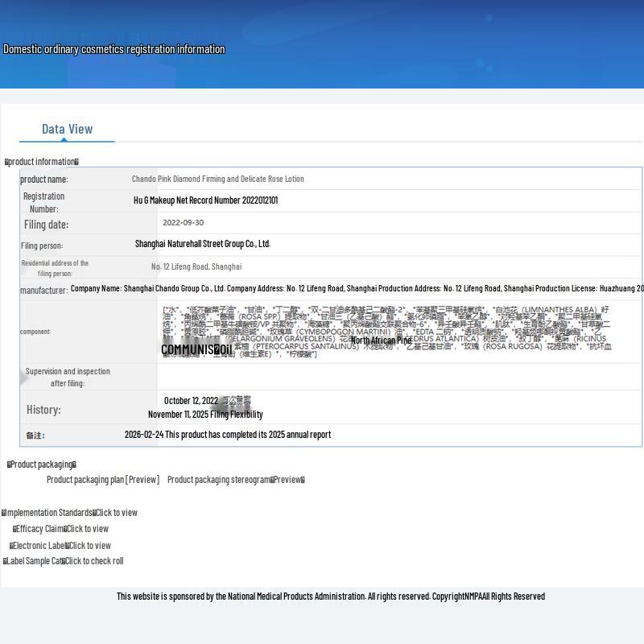Click the Registration Number row label

pyautogui.click(x=44, y=203)
